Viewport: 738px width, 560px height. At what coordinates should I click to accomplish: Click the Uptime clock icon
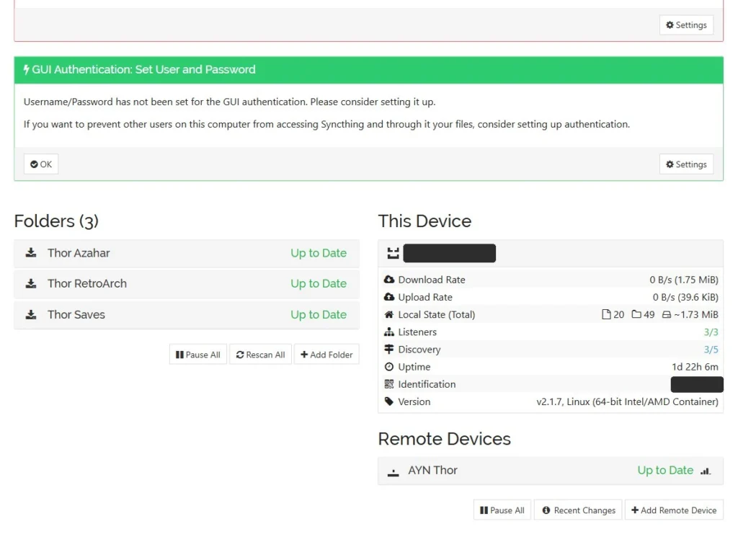pos(389,367)
